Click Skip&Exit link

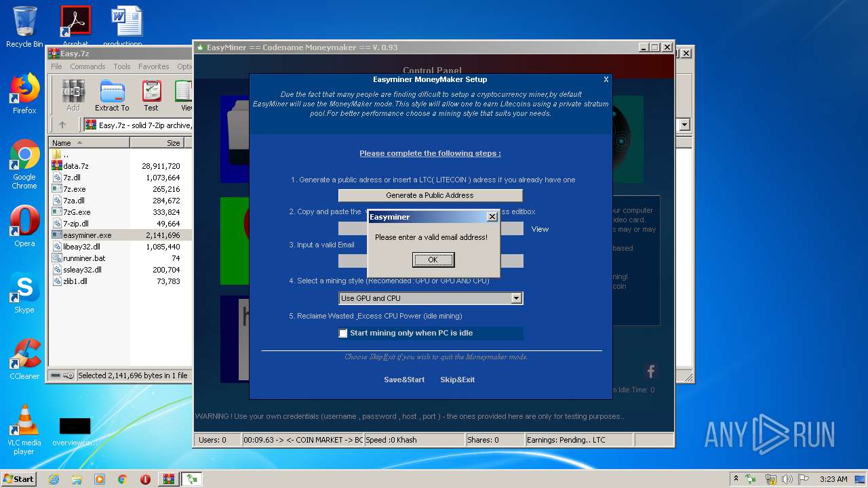point(457,380)
